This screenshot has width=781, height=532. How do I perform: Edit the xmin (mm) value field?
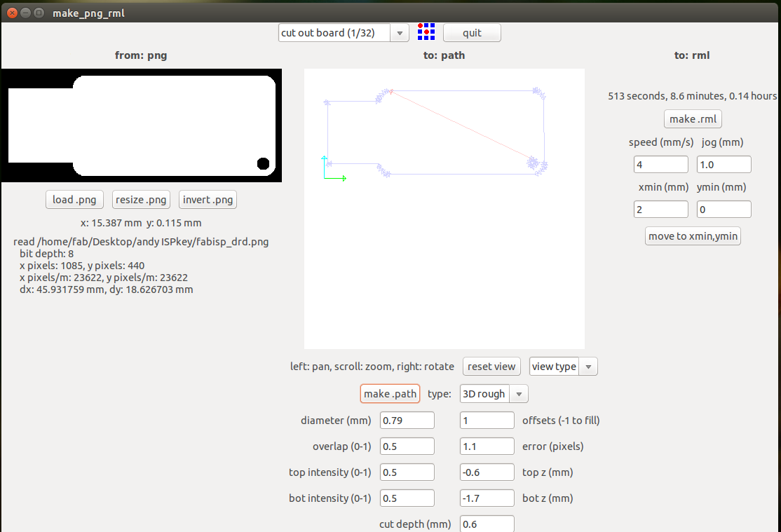pos(660,210)
